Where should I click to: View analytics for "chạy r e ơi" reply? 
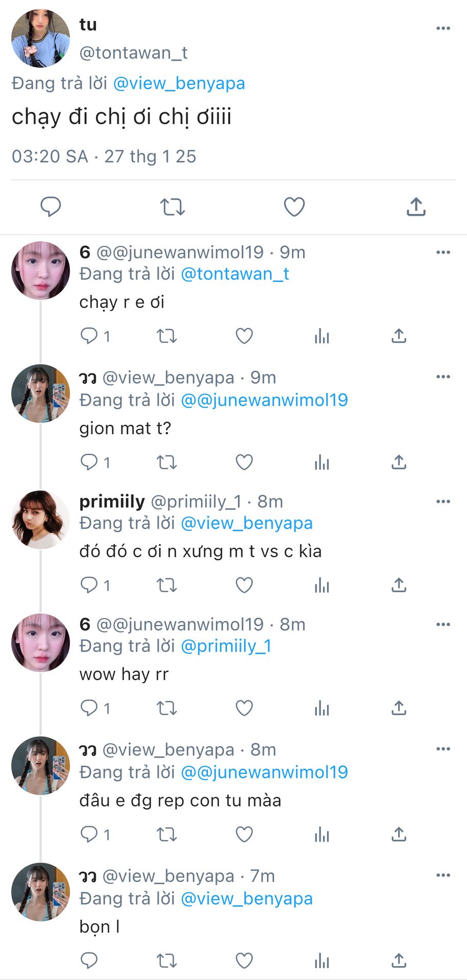(322, 336)
